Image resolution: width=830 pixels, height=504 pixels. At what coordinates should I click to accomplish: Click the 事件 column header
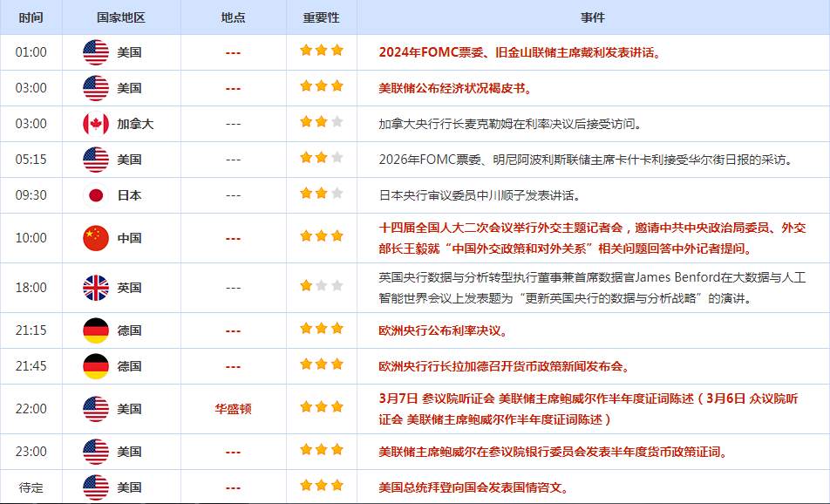click(x=593, y=17)
